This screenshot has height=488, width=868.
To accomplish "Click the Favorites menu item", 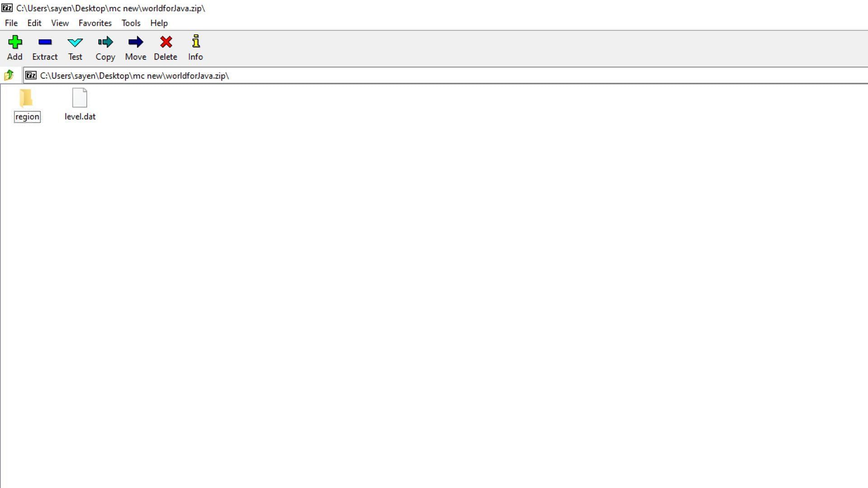I will pos(95,23).
